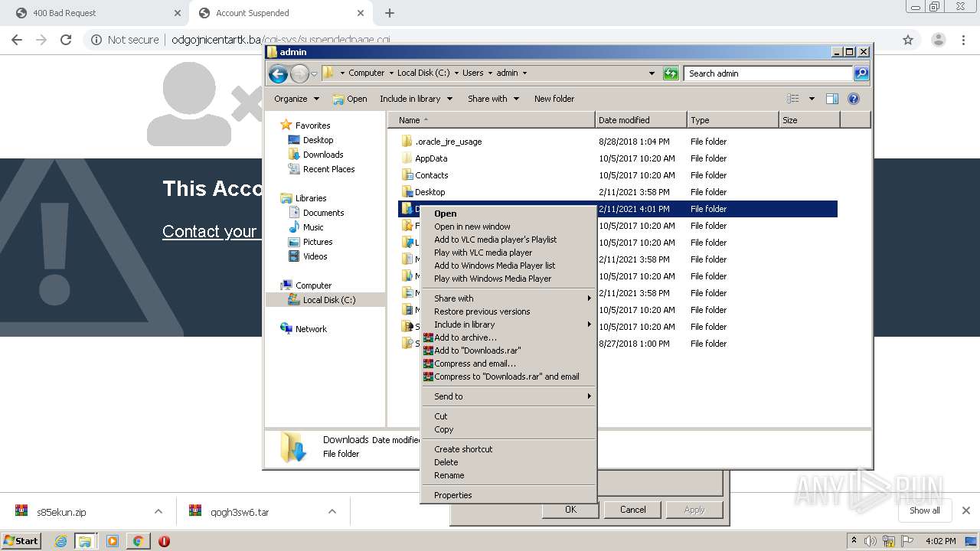
Task: Open Explorer help question mark icon
Action: pos(854,99)
